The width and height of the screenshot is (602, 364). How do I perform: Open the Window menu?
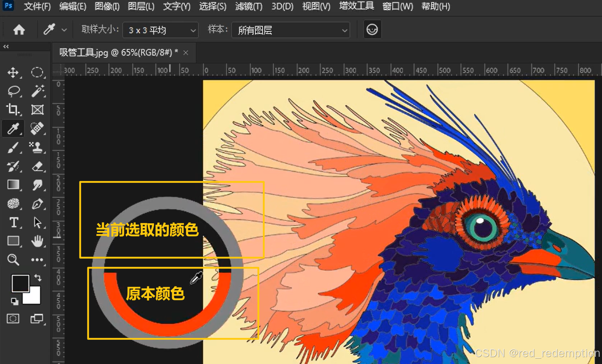397,6
